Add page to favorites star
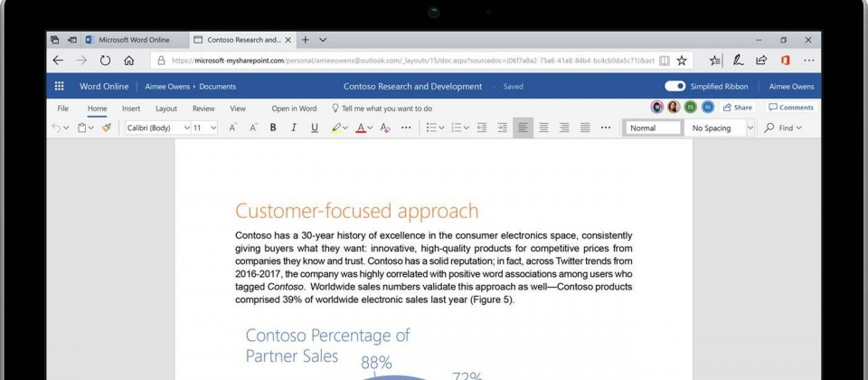 point(682,61)
